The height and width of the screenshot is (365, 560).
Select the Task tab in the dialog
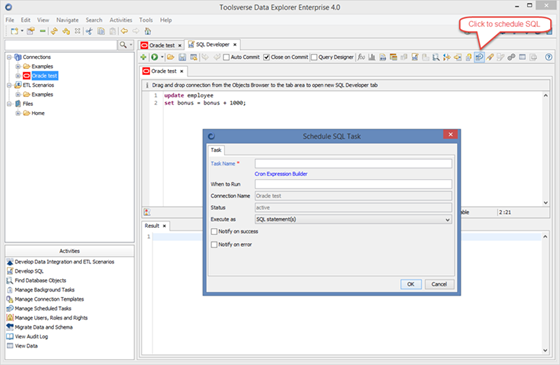coord(216,150)
